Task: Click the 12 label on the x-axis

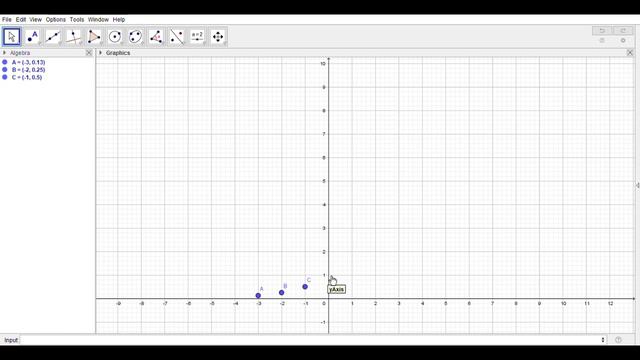Action: point(610,304)
